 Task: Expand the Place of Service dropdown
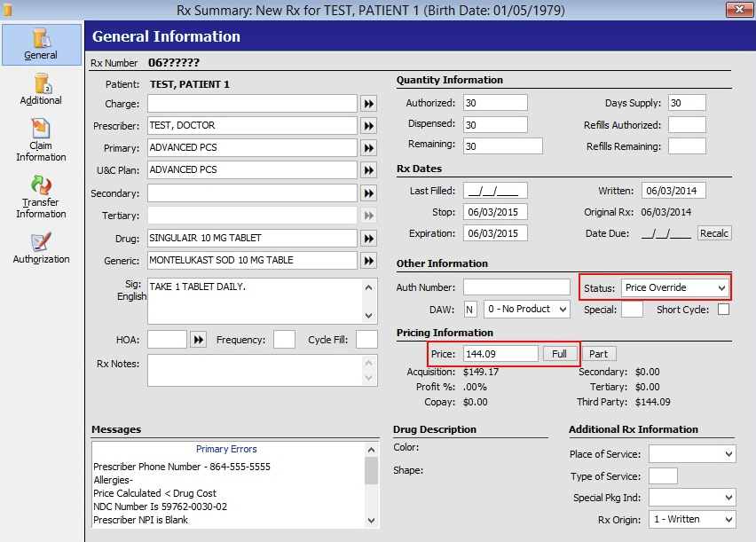[x=692, y=454]
